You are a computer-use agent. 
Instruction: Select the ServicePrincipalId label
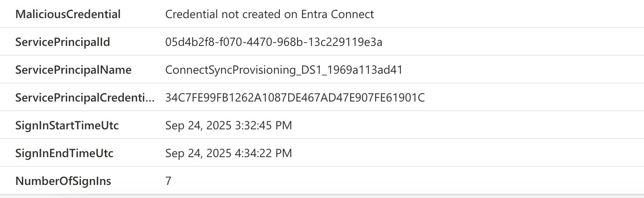tap(63, 42)
